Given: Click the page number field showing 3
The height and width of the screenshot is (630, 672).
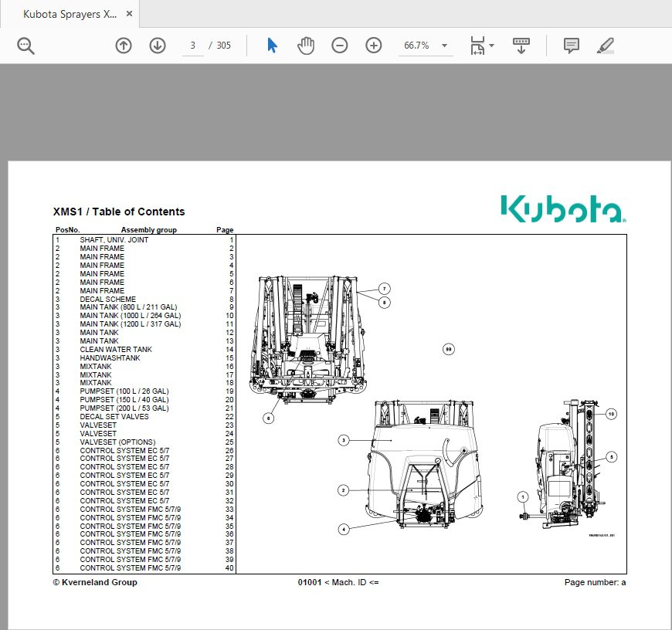Looking at the screenshot, I should point(193,46).
